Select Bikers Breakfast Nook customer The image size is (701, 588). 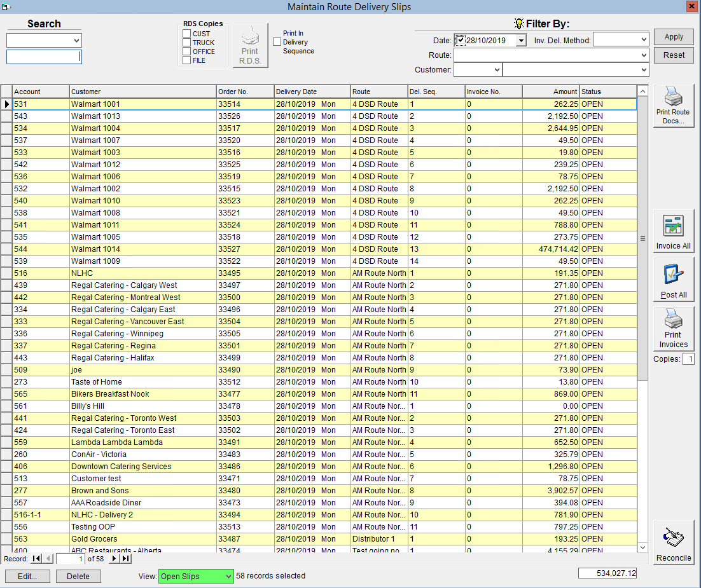click(143, 394)
